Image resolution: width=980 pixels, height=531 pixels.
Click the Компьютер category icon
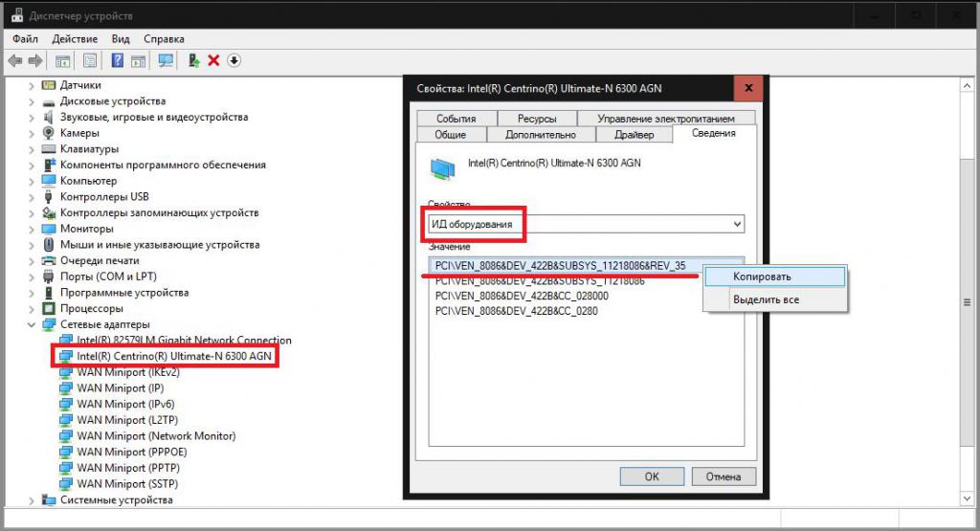(49, 181)
